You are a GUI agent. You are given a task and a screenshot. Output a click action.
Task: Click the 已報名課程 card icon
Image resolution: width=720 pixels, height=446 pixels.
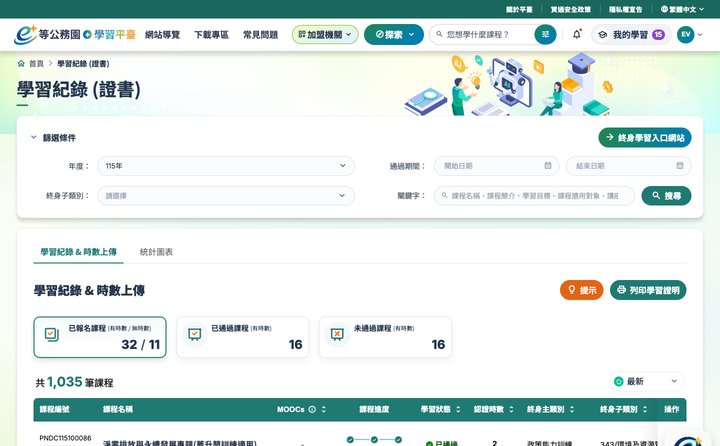[x=51, y=334]
